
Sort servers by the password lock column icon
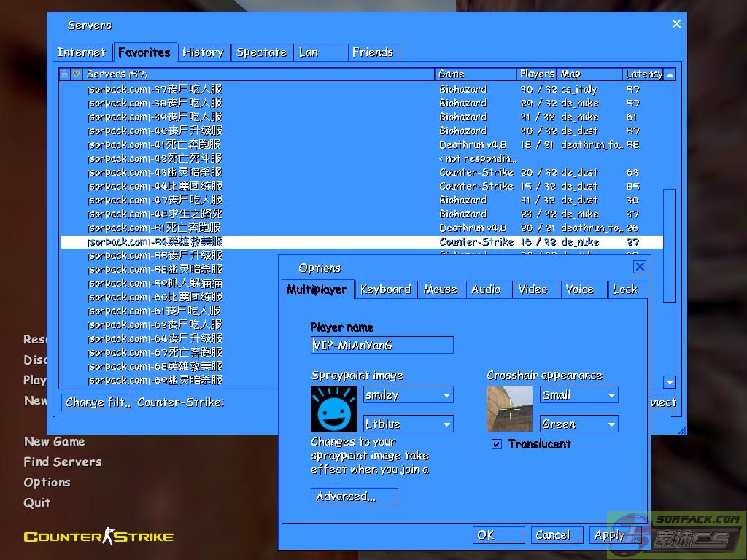click(x=65, y=74)
